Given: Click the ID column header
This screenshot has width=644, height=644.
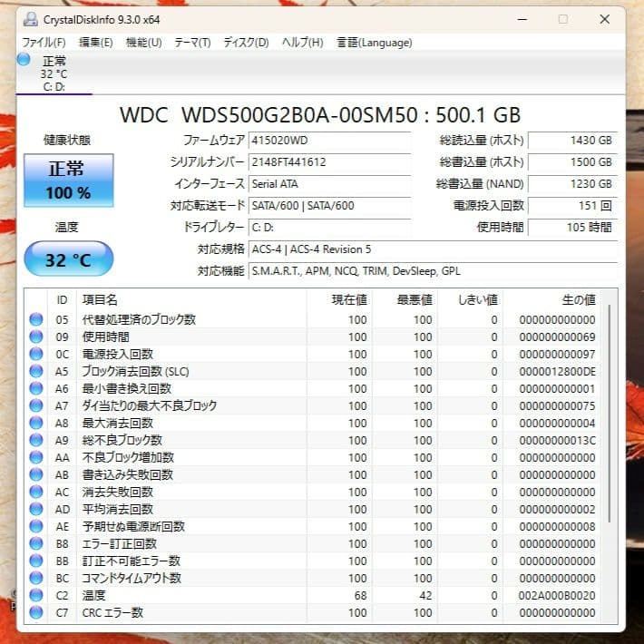Looking at the screenshot, I should (62, 300).
